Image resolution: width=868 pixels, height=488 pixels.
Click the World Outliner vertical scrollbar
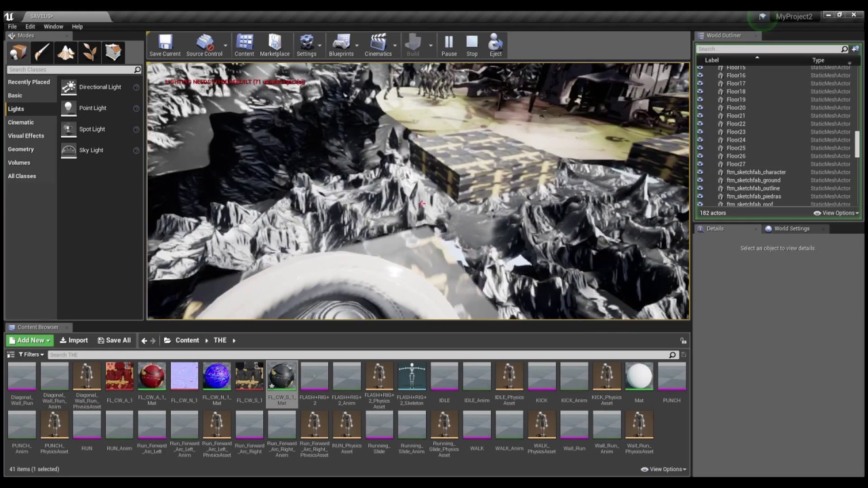pyautogui.click(x=857, y=144)
